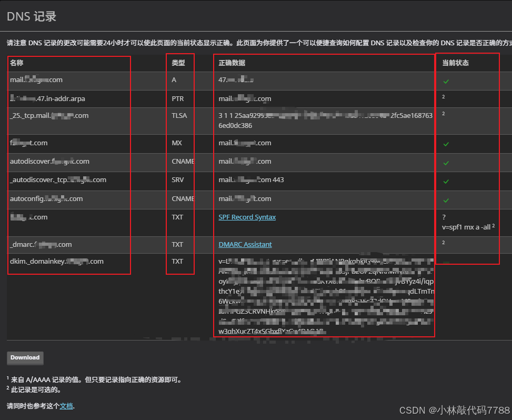The height and width of the screenshot is (420, 512).
Task: Click the superscript 2 on the TLSA status
Action: 443,113
